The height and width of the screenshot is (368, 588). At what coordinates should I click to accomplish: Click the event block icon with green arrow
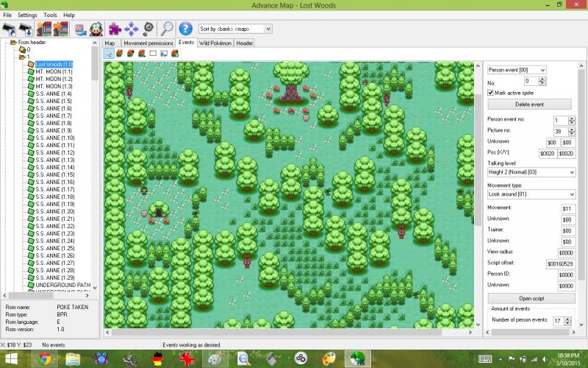click(175, 53)
